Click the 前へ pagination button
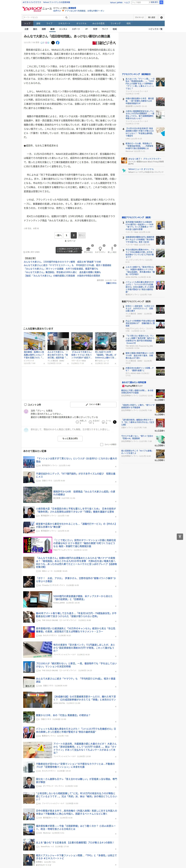 tap(58, 235)
